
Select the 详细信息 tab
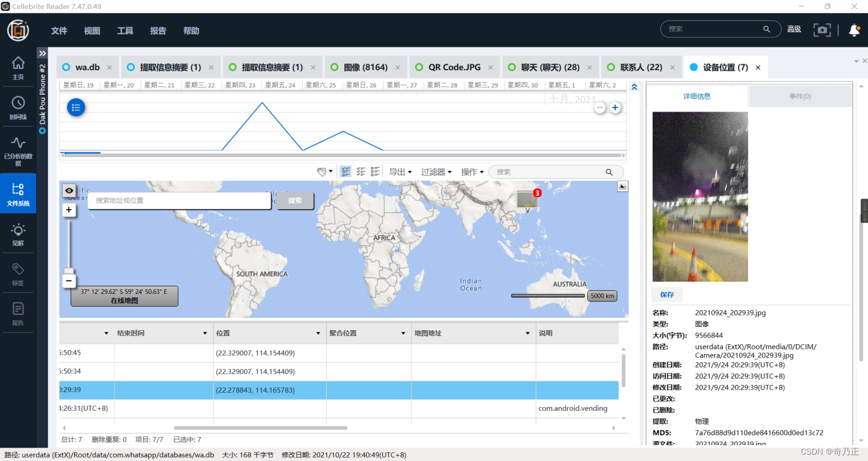coord(697,96)
